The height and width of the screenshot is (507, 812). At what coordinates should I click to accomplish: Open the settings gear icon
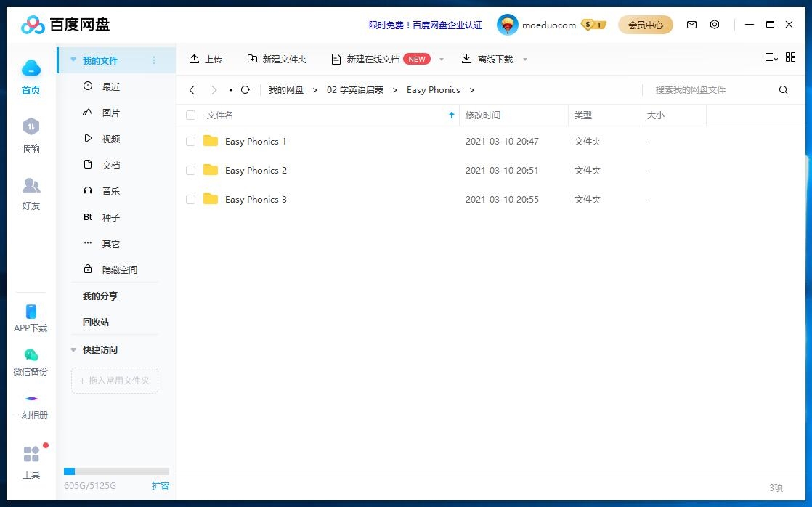point(715,24)
